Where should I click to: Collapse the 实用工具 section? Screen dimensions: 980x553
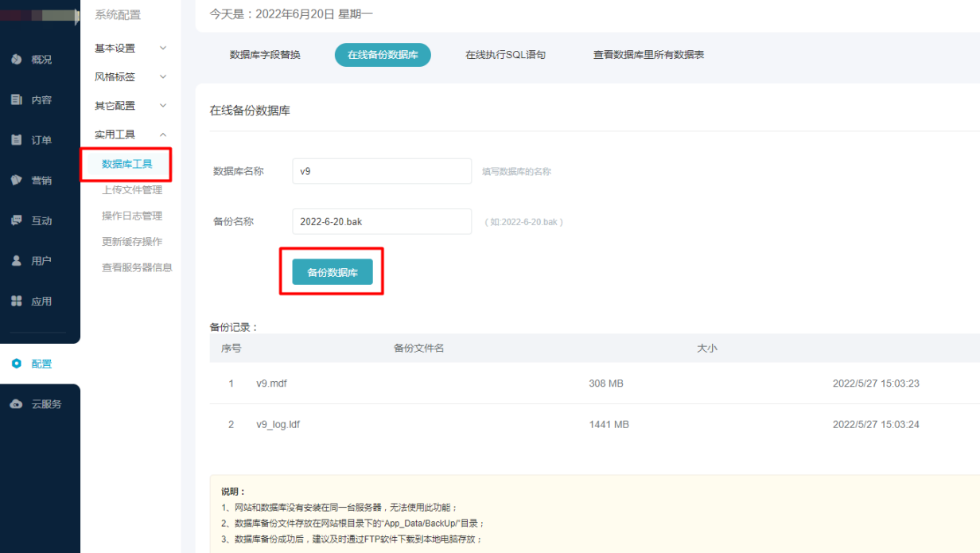point(163,134)
